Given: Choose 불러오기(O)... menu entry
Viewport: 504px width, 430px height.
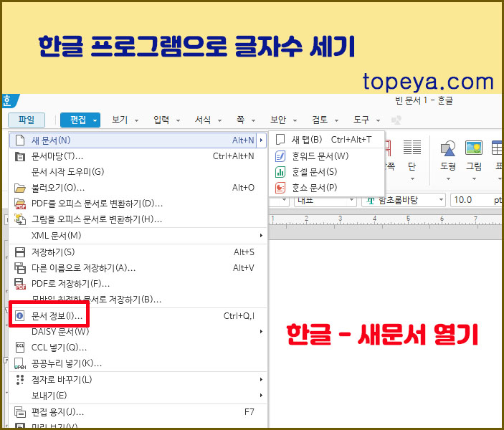Looking at the screenshot, I should click(x=138, y=188).
